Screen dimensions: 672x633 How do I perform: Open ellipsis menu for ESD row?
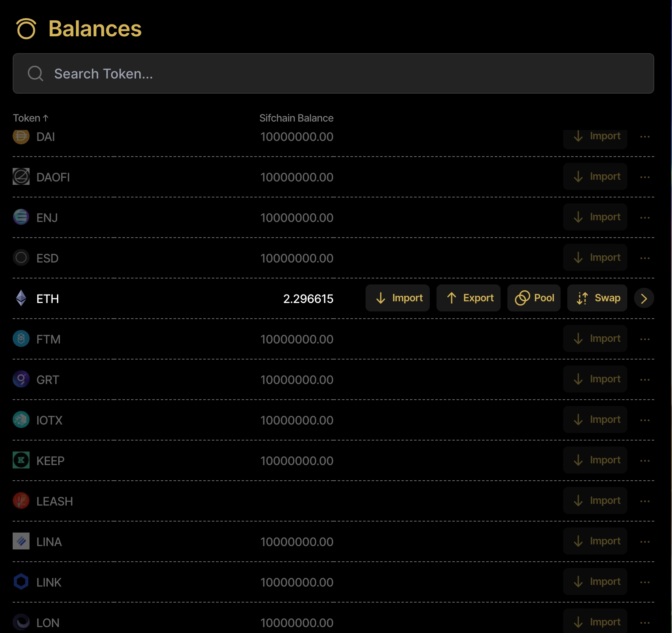pyautogui.click(x=645, y=258)
